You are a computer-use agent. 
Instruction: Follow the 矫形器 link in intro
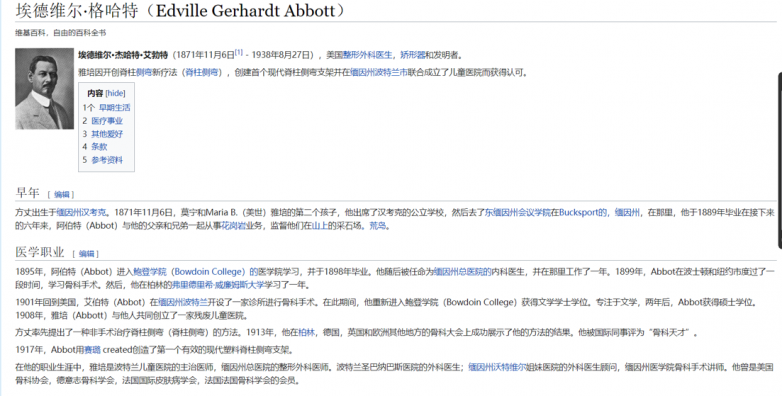[412, 55]
